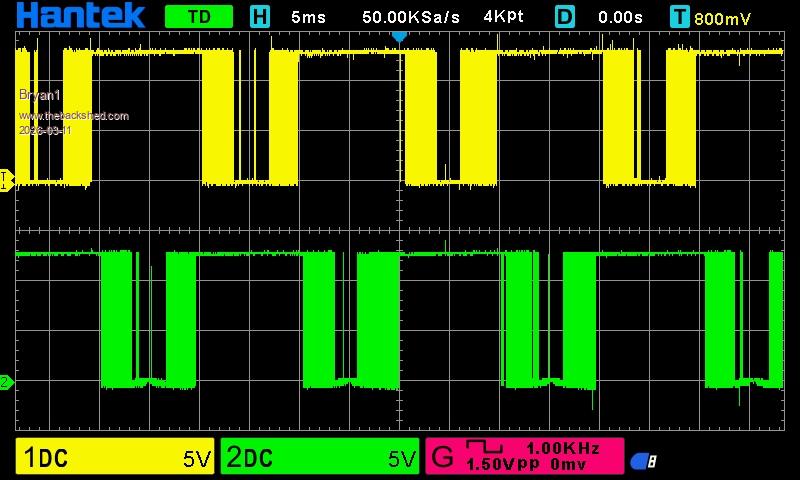Viewport: 800px width, 480px height.
Task: Toggle the yellow channel 1 DC panel
Action: [x=116, y=458]
